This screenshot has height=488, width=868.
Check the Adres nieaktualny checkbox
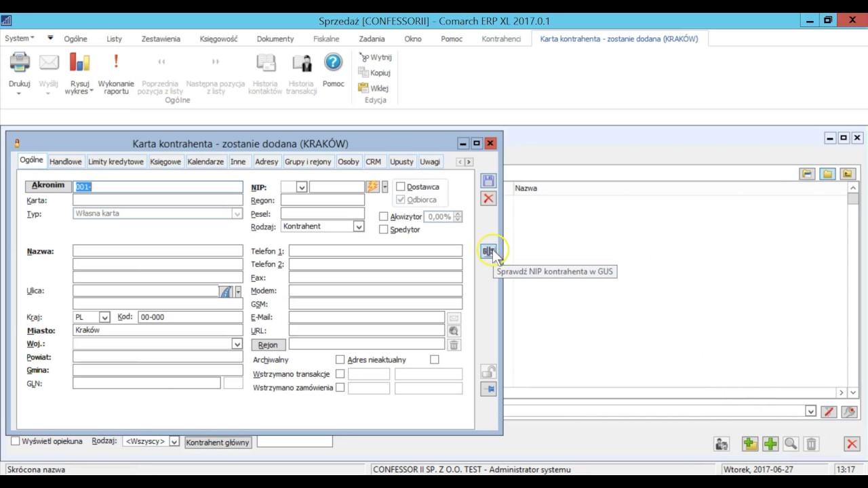(x=435, y=360)
